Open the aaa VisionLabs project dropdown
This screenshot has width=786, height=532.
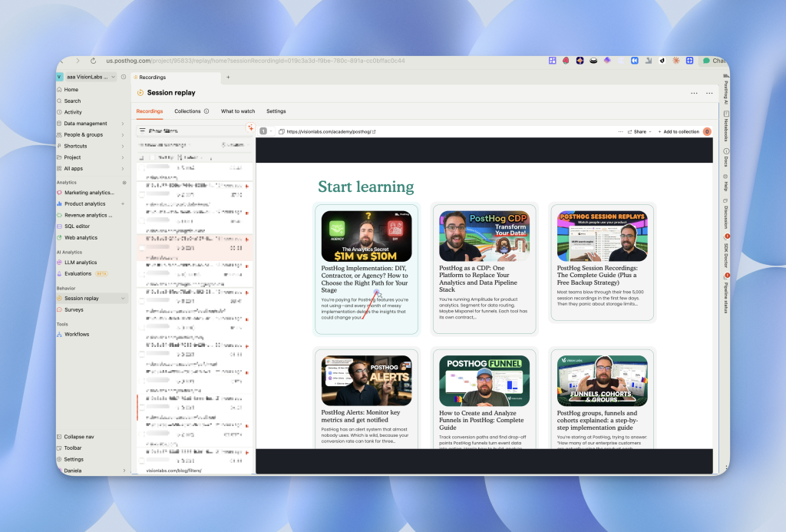(x=87, y=77)
